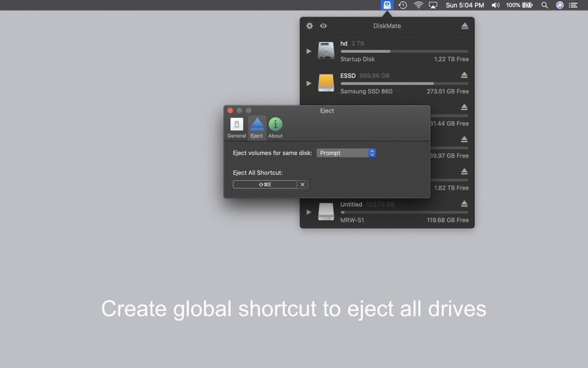Click the 'MRW-S1' label
Viewport: 588px width, 368px height.
pos(352,220)
